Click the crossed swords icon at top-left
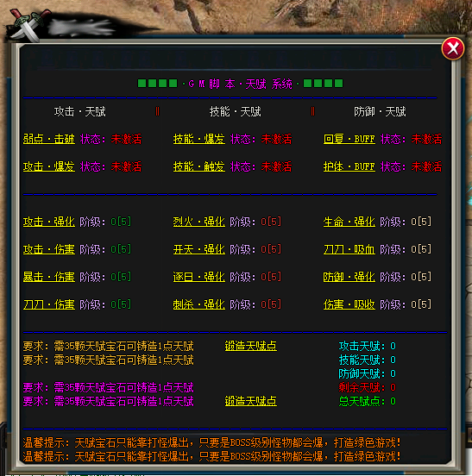Image resolution: width=472 pixels, height=476 pixels. point(28,24)
